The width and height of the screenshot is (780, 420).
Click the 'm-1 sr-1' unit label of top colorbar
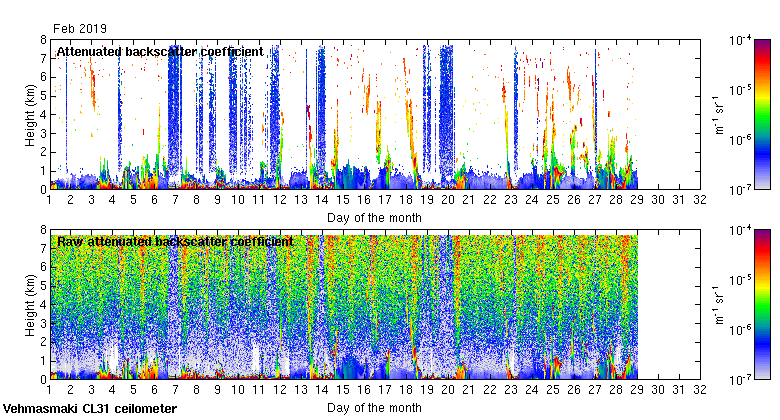[719, 115]
